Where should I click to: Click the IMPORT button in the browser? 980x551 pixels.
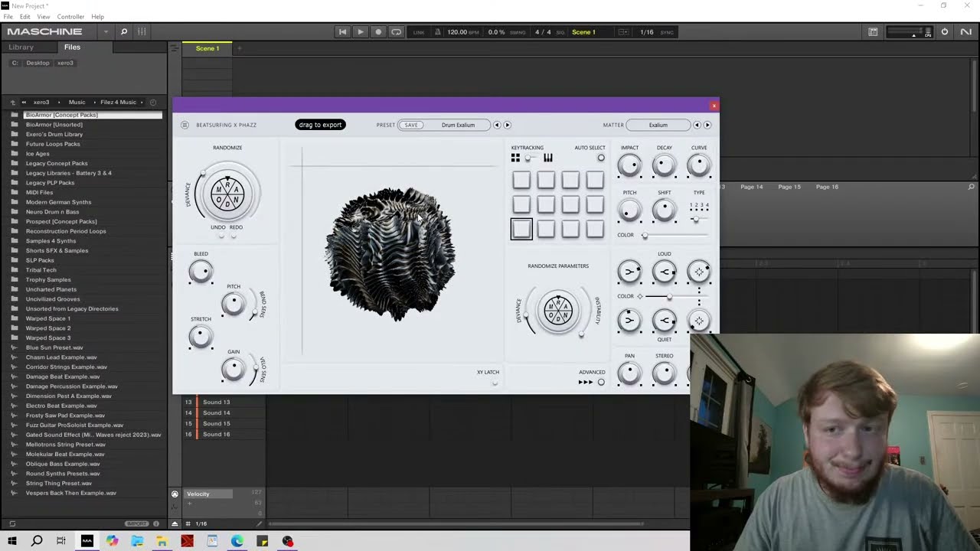[136, 523]
